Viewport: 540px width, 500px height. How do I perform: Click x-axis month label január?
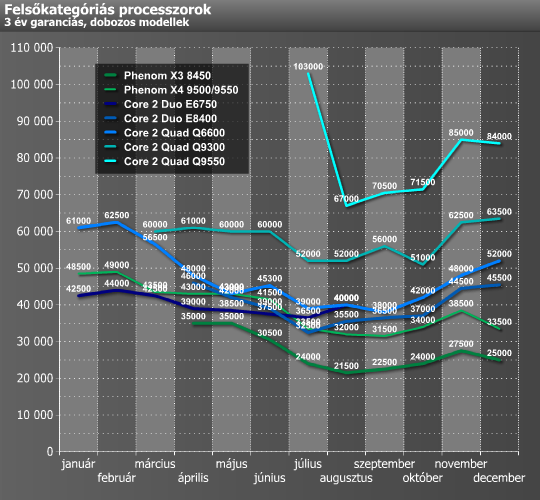pos(79,464)
